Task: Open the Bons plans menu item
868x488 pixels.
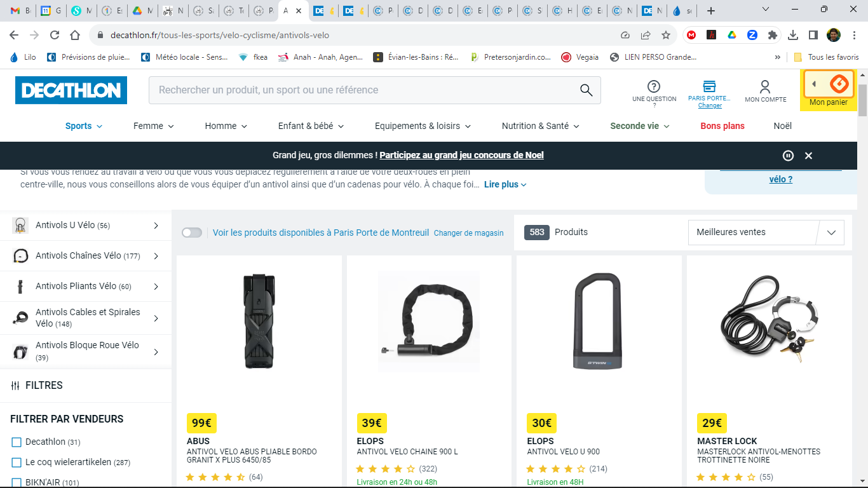Action: tap(722, 126)
